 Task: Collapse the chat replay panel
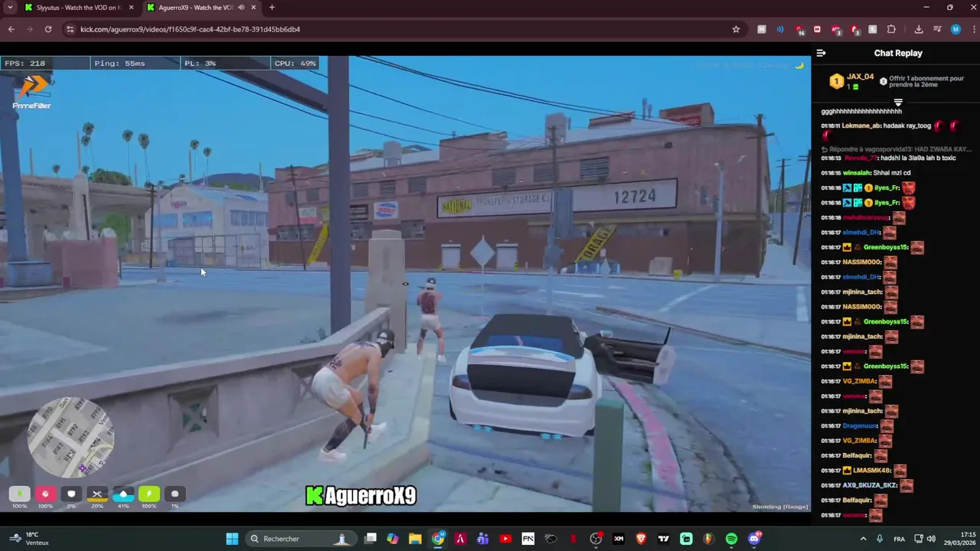pos(821,53)
